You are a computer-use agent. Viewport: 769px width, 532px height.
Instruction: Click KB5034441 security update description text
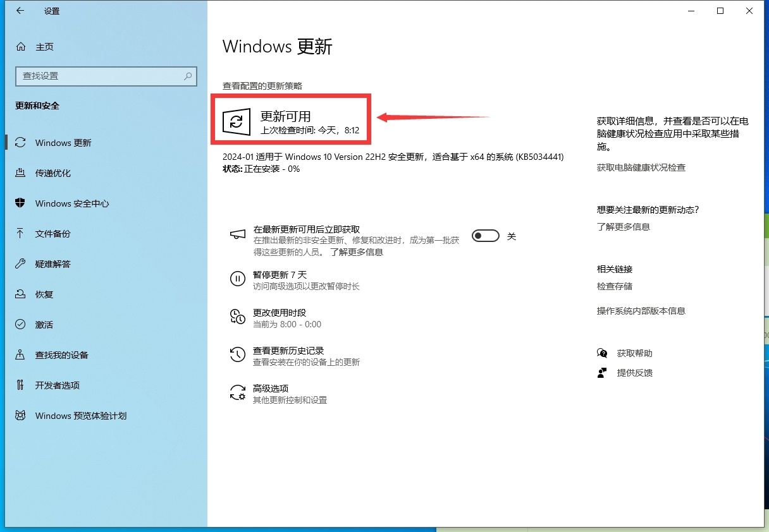393,157
